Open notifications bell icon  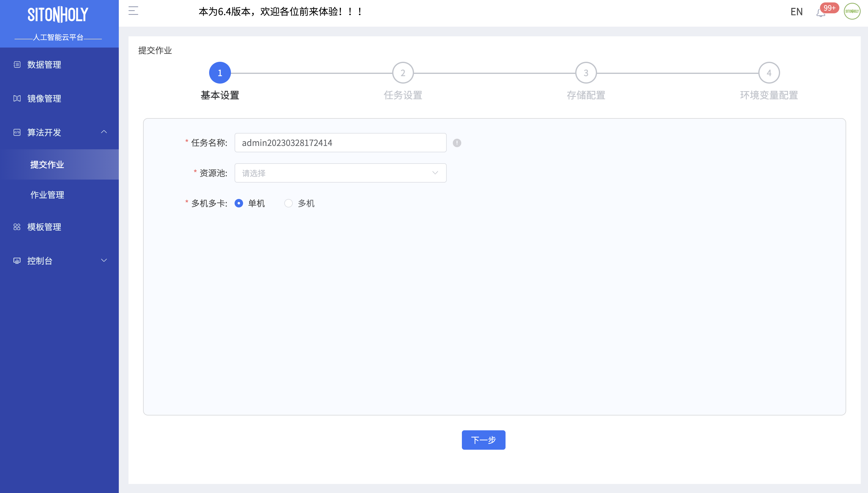tap(820, 13)
